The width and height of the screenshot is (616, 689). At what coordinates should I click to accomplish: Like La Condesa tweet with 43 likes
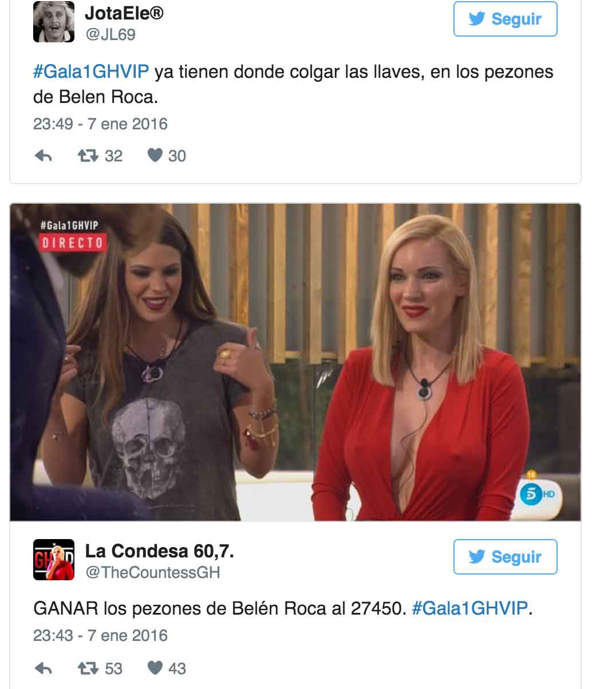tap(167, 668)
